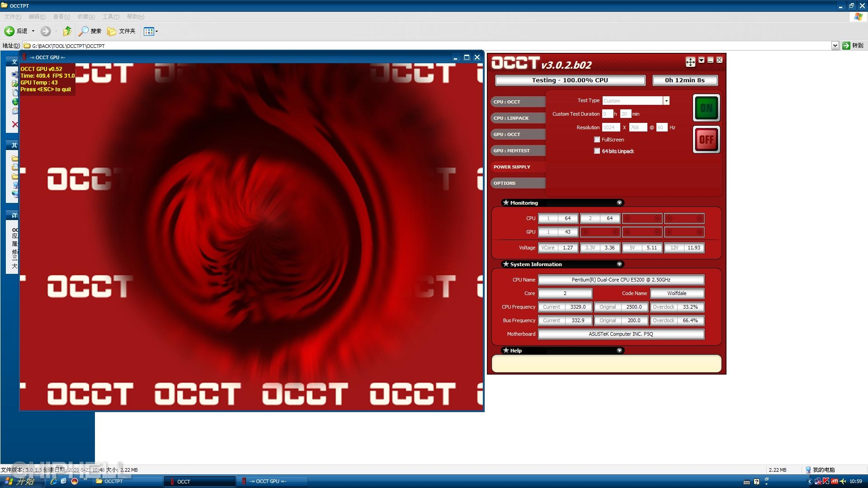Open the Back history dropdown arrow
The image size is (868, 488).
tap(33, 31)
